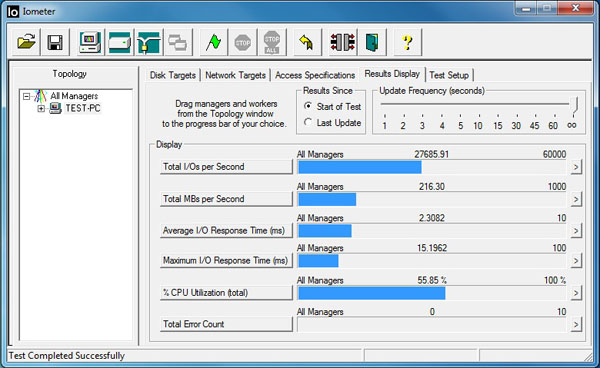
Task: Open Access Specifications tab
Action: pyautogui.click(x=315, y=75)
